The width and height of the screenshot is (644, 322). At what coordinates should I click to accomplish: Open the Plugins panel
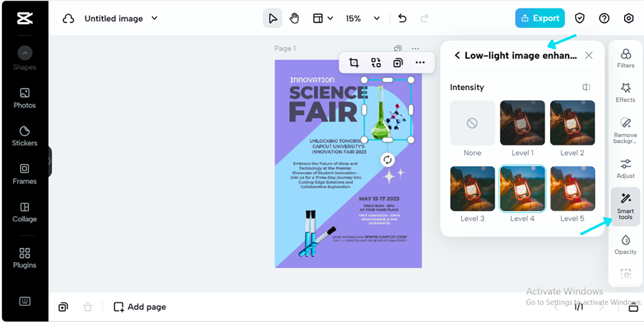[x=24, y=258]
